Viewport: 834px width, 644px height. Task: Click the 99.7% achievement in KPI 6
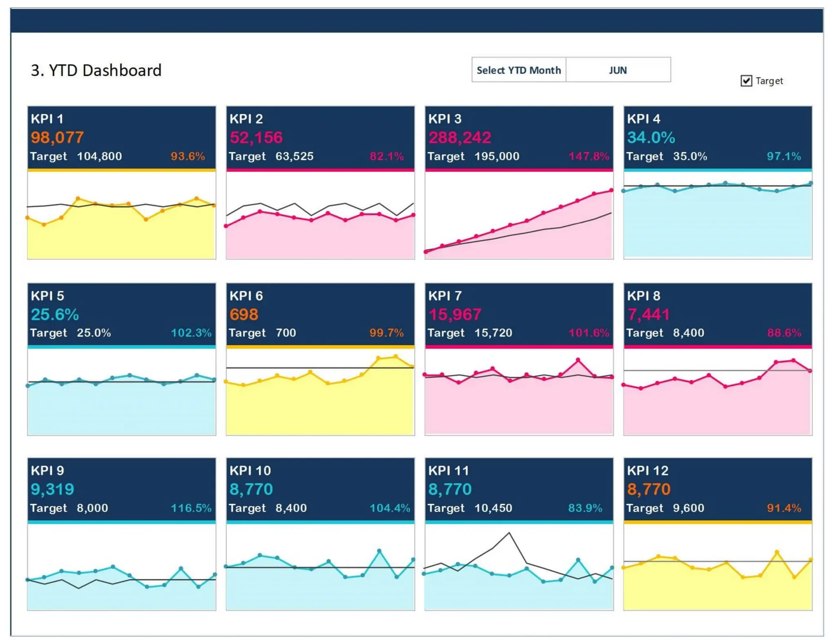click(386, 333)
